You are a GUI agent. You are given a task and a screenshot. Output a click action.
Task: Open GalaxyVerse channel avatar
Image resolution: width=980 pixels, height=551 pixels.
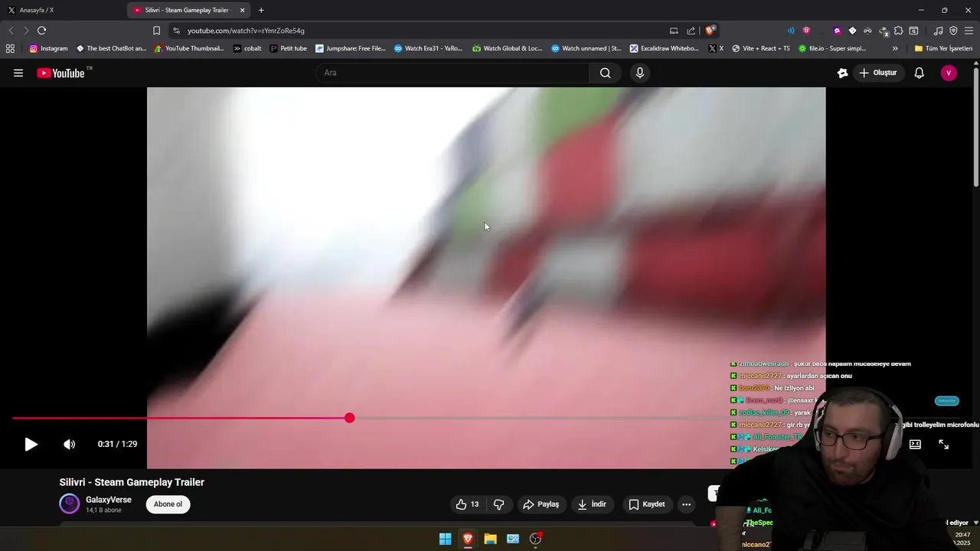(69, 504)
